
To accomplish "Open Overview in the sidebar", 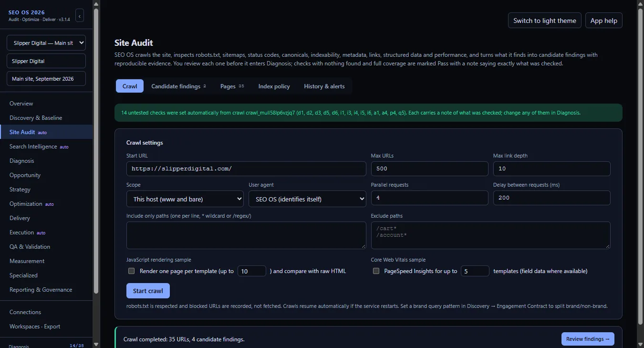I will [x=46, y=104].
